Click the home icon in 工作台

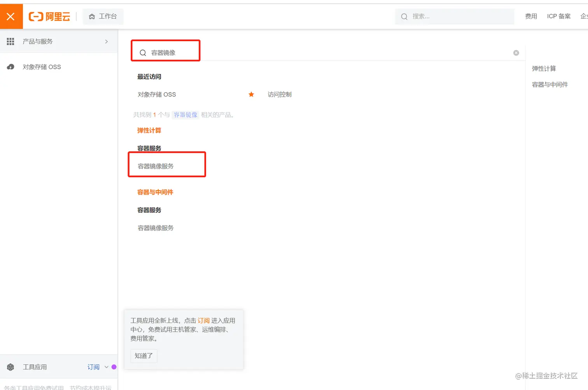(x=92, y=16)
